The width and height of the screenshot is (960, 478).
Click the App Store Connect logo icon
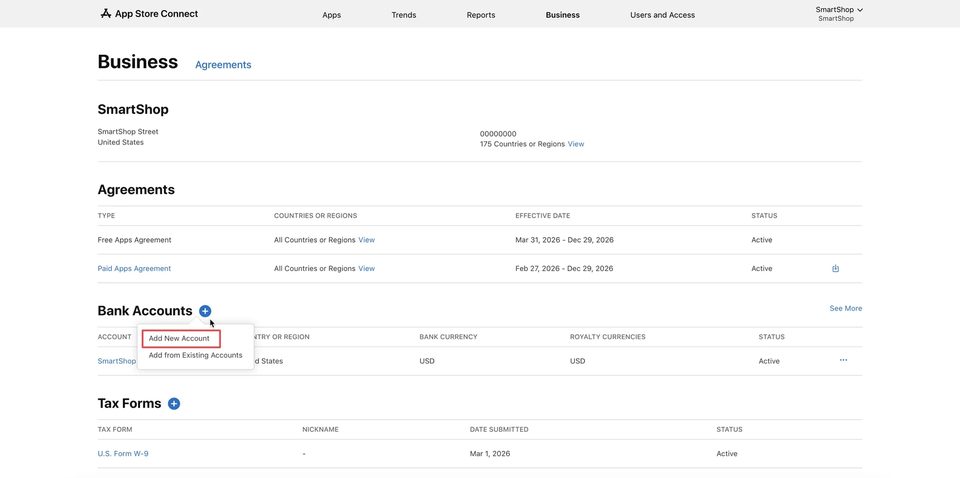(x=105, y=13)
